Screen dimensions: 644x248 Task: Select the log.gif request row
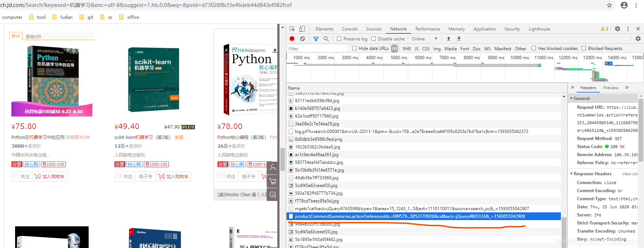(424, 132)
